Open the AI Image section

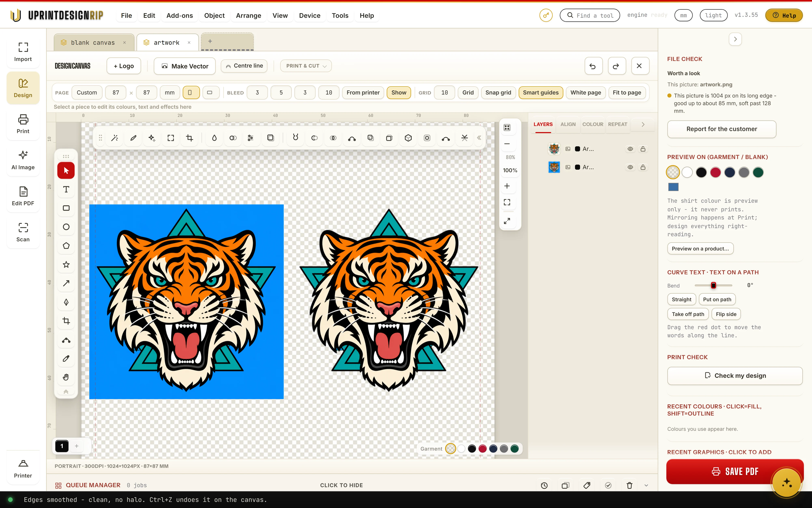coord(23,160)
